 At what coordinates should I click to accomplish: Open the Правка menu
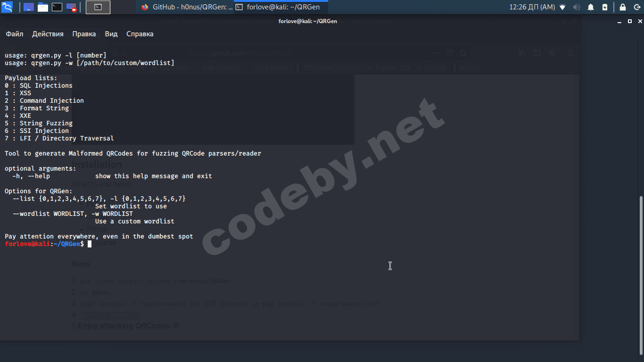coord(84,34)
